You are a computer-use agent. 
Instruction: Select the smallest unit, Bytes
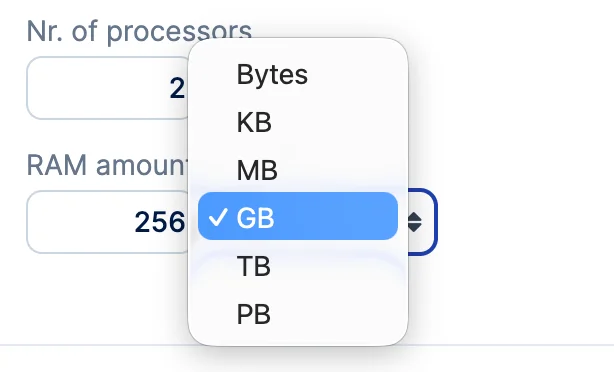[x=298, y=74]
